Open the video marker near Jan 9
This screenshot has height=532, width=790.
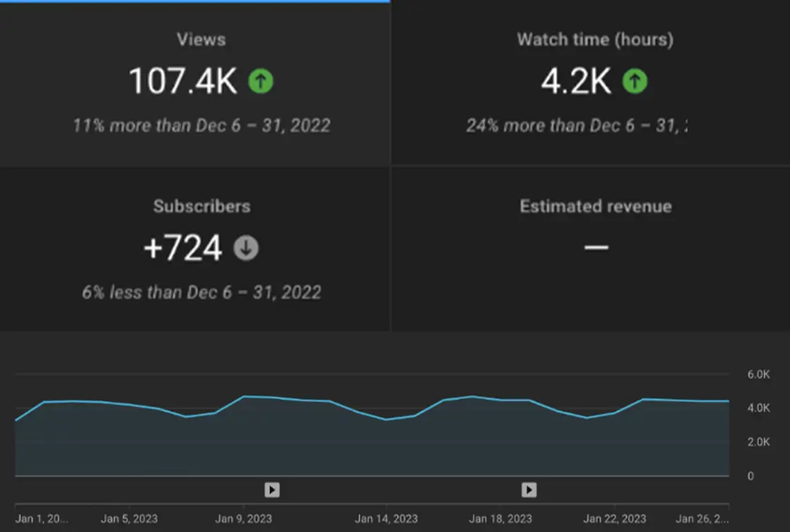[x=272, y=490]
